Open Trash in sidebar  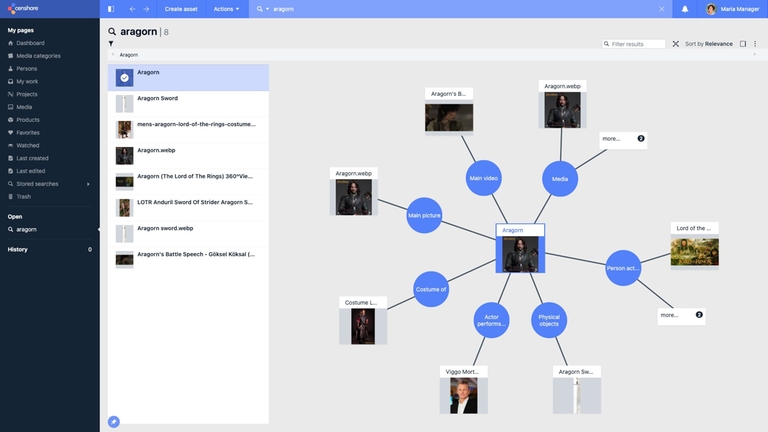(x=24, y=196)
